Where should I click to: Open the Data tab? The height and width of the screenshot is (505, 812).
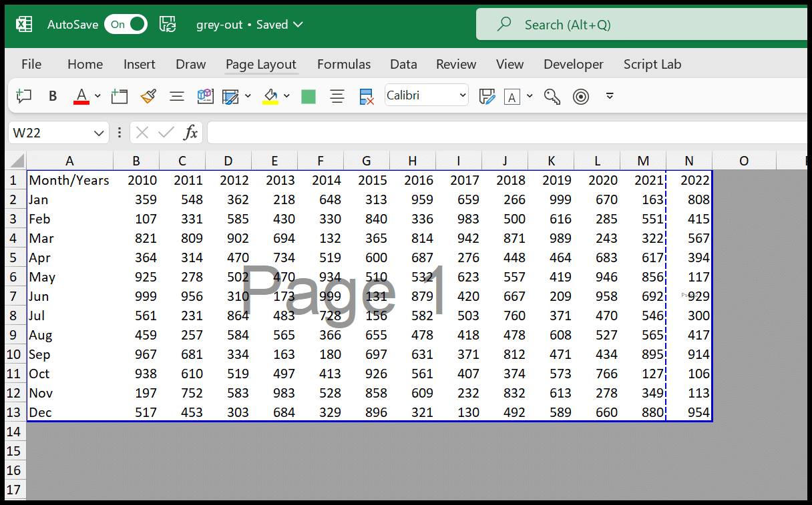click(x=404, y=64)
